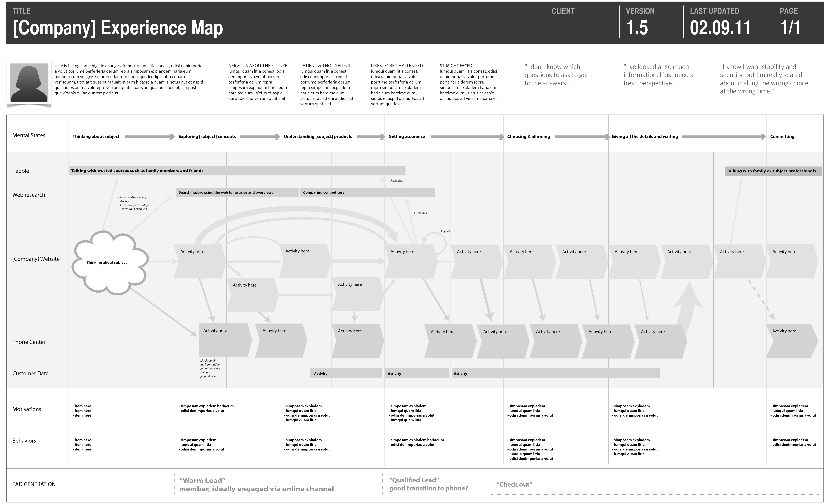
Task: Click the 'PATIENT & THOUGHTFUL' trait heading
Action: pyautogui.click(x=325, y=66)
